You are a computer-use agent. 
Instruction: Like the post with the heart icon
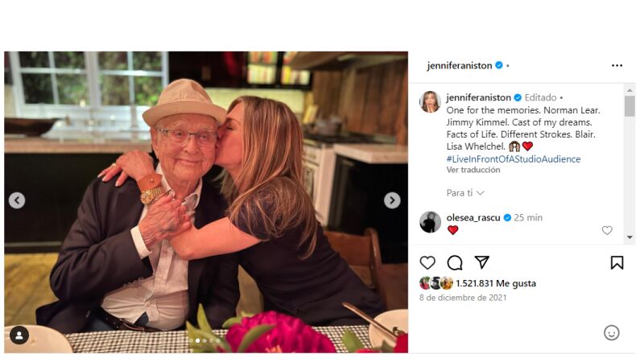point(427,262)
